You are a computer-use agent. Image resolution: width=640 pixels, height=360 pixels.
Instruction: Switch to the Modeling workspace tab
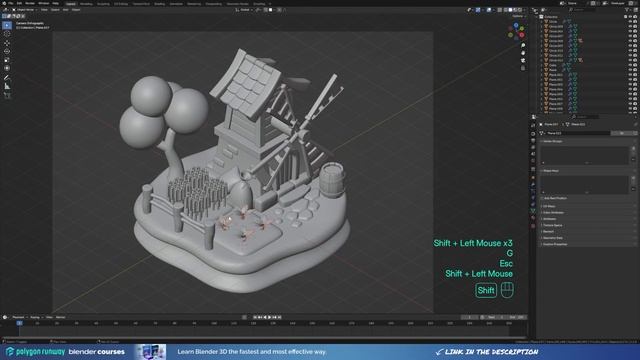tap(86, 4)
